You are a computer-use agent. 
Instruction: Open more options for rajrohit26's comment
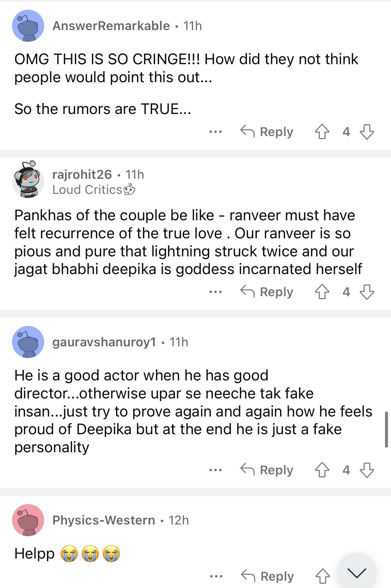pyautogui.click(x=216, y=292)
